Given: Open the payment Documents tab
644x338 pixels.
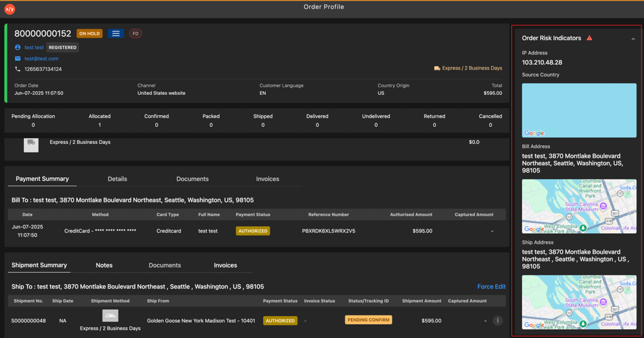Looking at the screenshot, I should [x=192, y=179].
